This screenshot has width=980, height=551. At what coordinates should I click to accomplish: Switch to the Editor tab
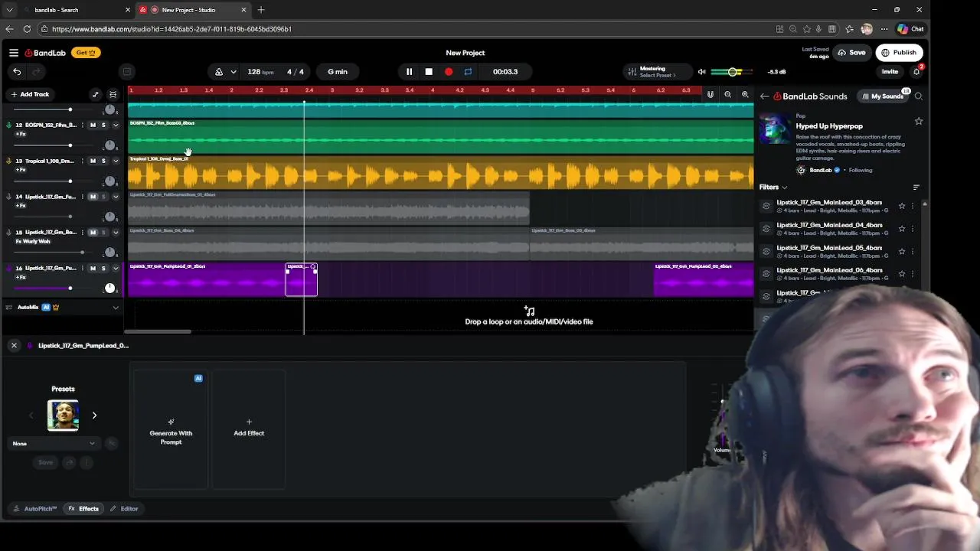[124, 509]
